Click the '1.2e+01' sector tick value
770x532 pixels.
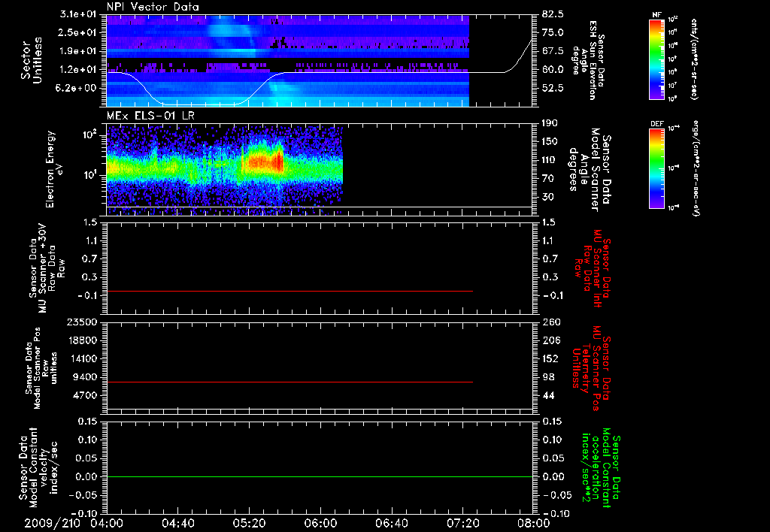[78, 70]
